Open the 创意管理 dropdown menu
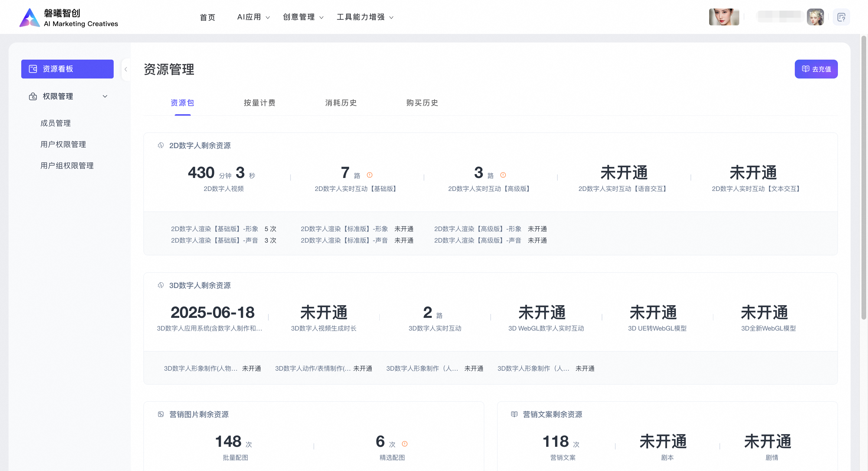Image resolution: width=868 pixels, height=471 pixels. click(303, 17)
